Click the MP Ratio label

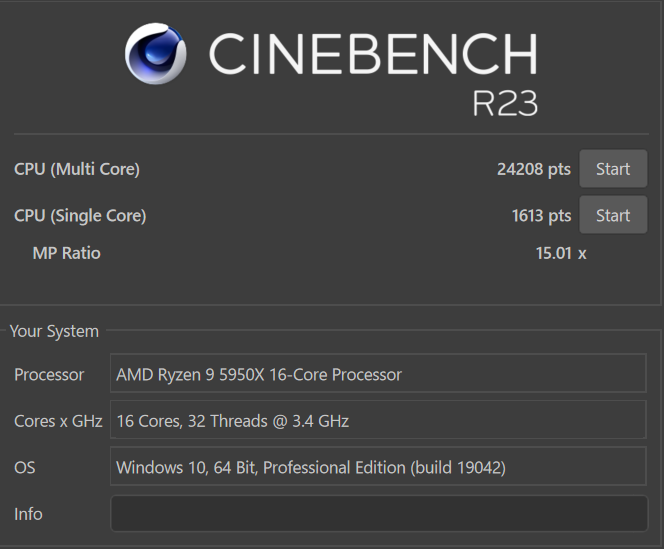click(x=66, y=253)
